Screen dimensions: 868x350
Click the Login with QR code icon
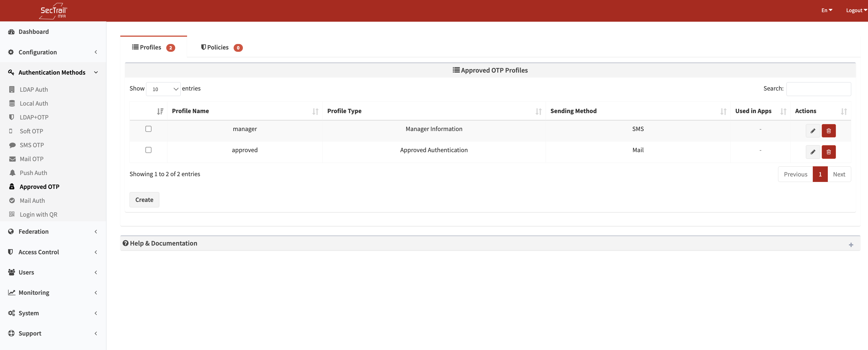(x=12, y=214)
